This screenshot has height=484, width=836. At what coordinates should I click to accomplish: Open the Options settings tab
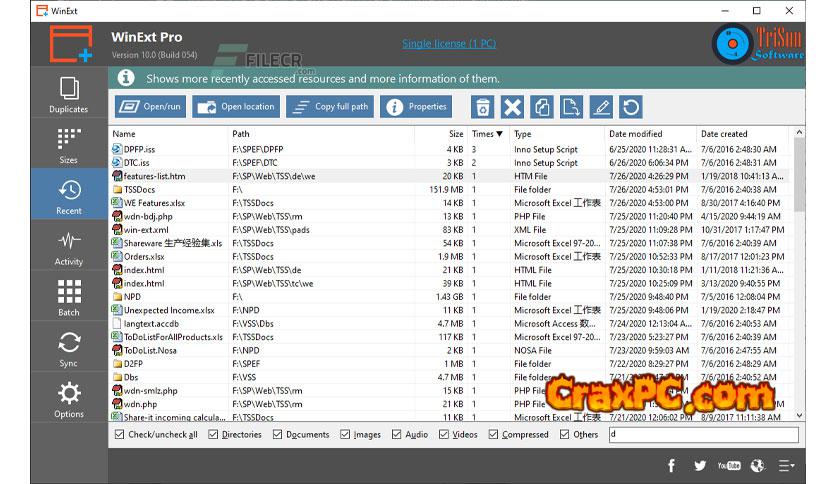68,399
